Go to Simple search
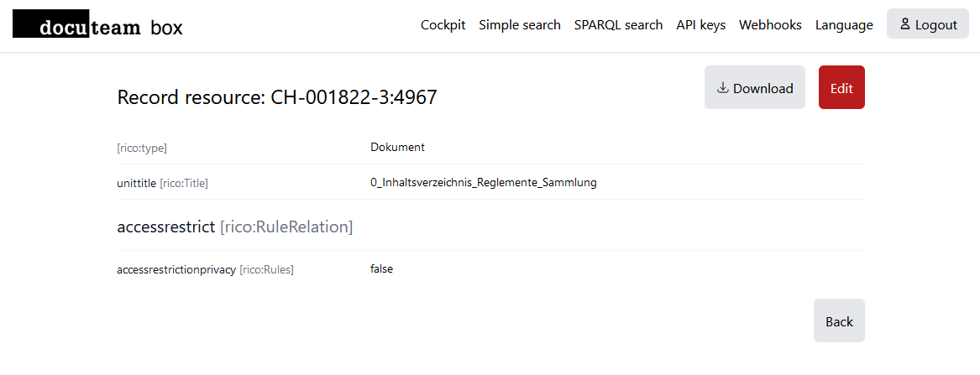This screenshot has width=980, height=375. point(520,25)
